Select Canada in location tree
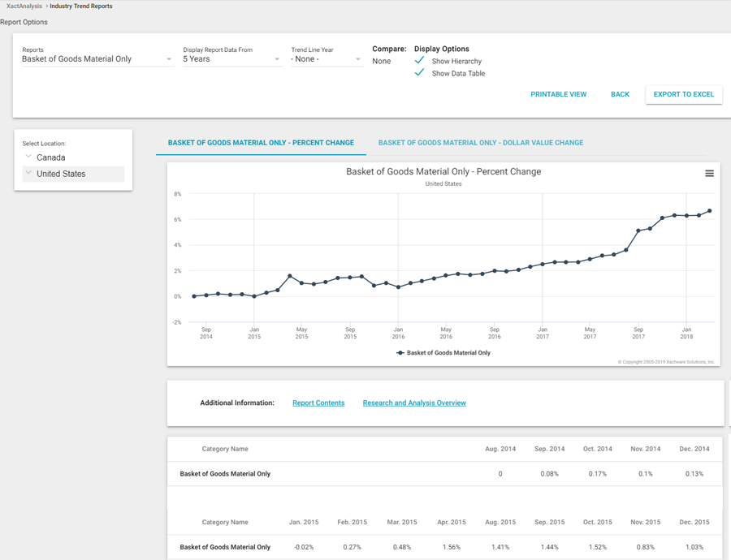 click(51, 157)
